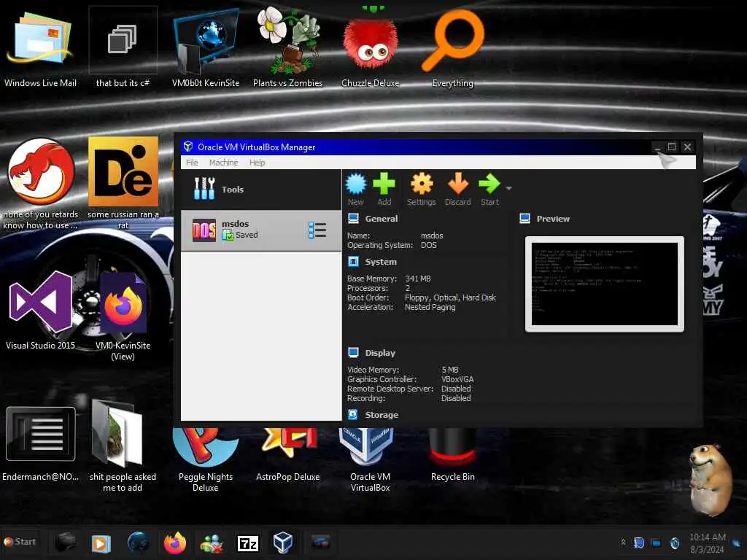This screenshot has width=747, height=560.
Task: Select the Peggle Nights Deluxe desktop icon
Action: [206, 459]
